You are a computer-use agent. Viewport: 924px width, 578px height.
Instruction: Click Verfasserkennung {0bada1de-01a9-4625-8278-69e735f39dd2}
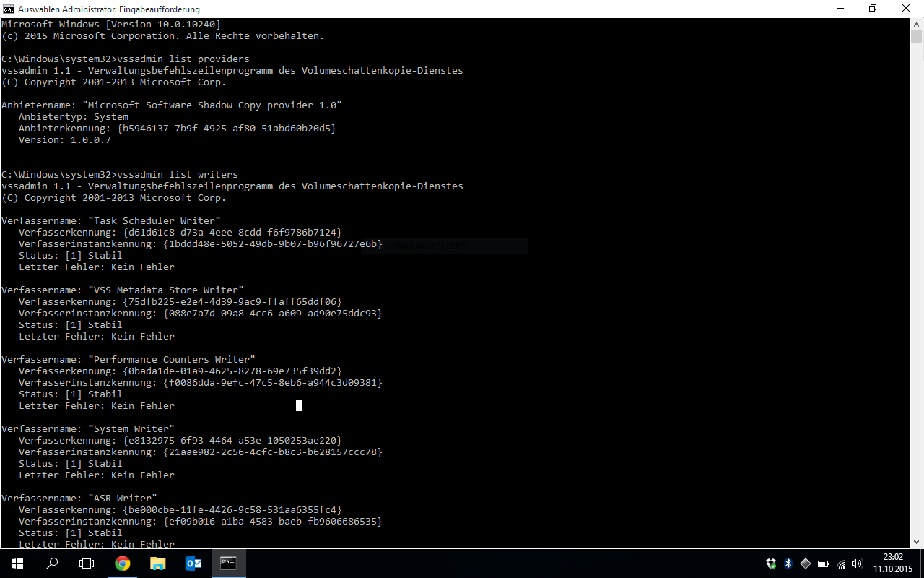pos(180,371)
